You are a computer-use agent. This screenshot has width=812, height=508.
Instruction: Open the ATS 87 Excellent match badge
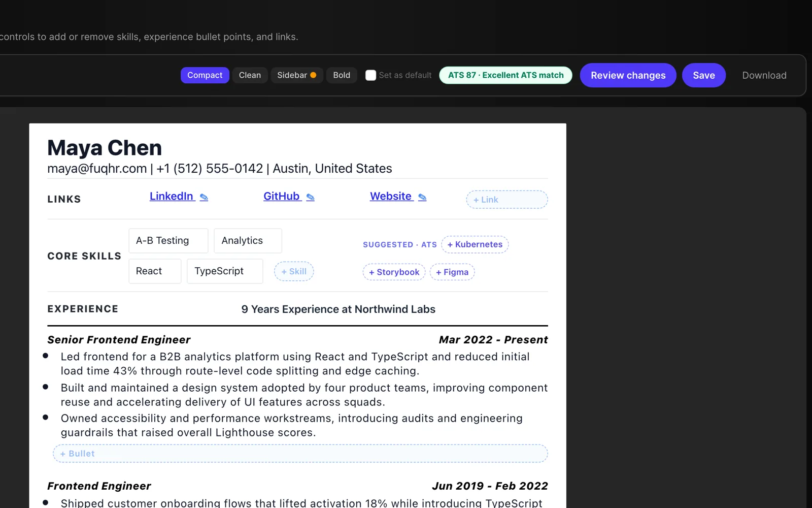505,75
